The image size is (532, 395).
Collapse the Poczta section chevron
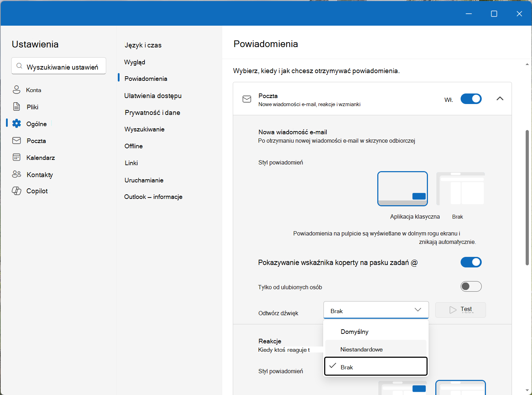click(500, 99)
